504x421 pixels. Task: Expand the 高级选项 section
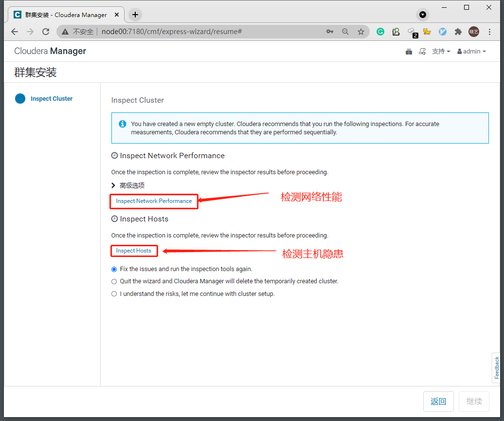coord(128,185)
